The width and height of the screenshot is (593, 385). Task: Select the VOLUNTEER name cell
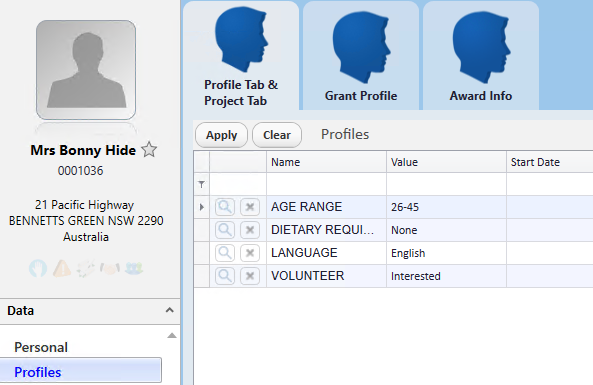pos(326,276)
